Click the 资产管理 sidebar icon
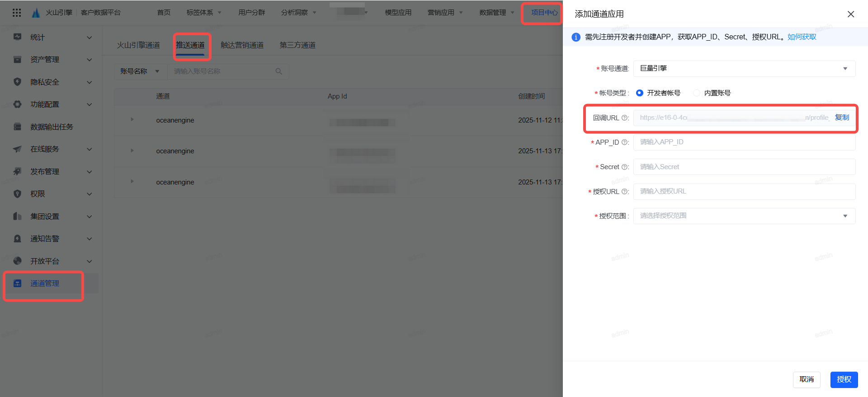Viewport: 868px width, 397px height. click(x=17, y=60)
